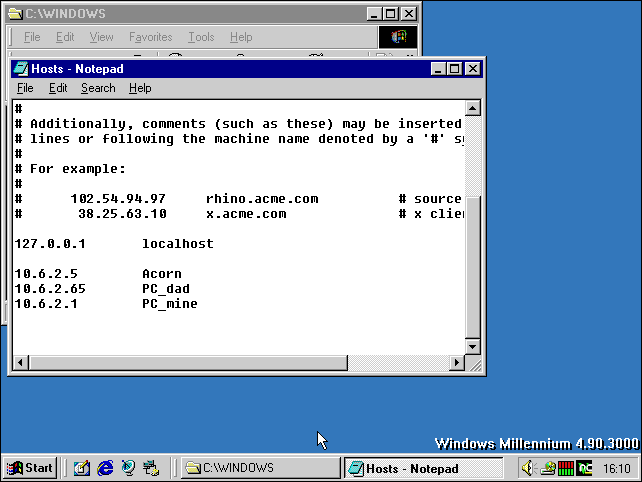Maximize the C:\WINDOWS window
Screen dimensions: 642x482
tap(390, 14)
